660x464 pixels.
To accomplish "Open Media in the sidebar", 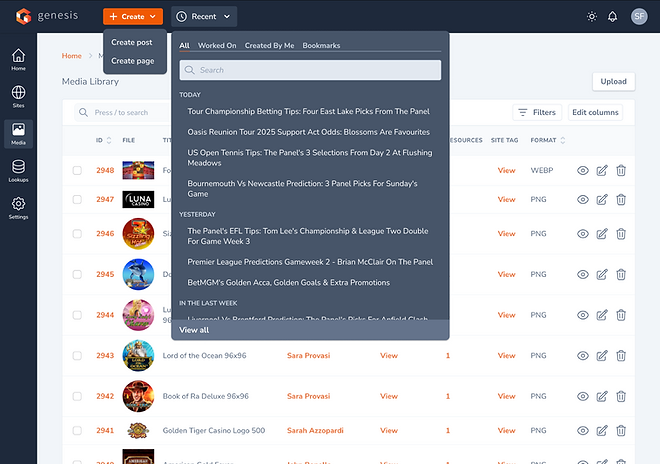I will (19, 134).
